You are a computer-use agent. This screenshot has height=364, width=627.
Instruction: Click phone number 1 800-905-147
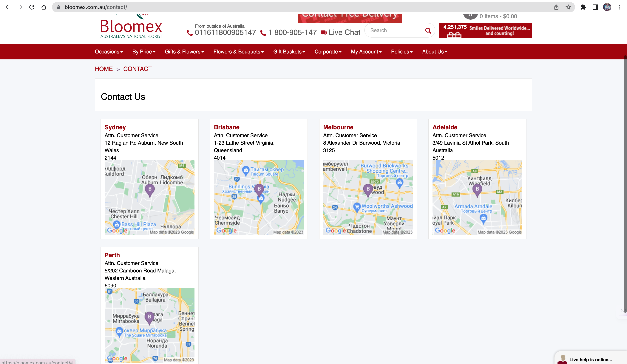(x=292, y=33)
